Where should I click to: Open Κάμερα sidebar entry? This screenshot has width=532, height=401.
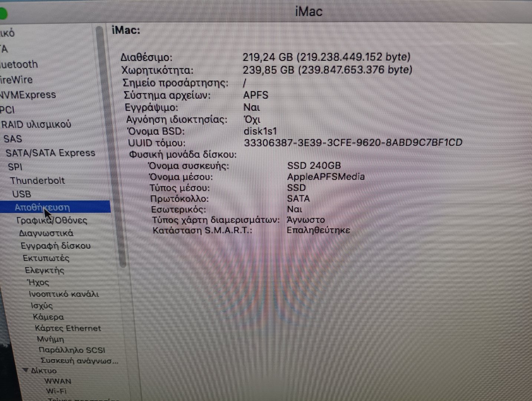[x=48, y=317]
